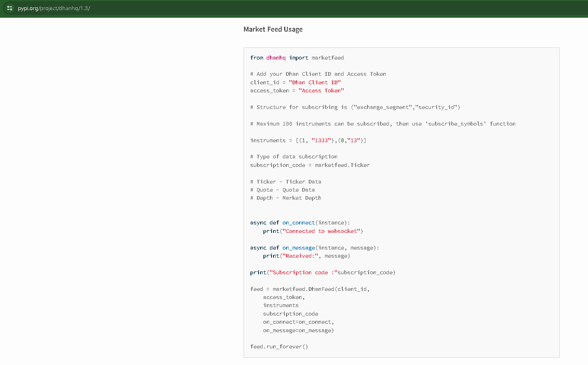Click the "Received:" string in print call
This screenshot has width=588, height=365.
pos(300,256)
